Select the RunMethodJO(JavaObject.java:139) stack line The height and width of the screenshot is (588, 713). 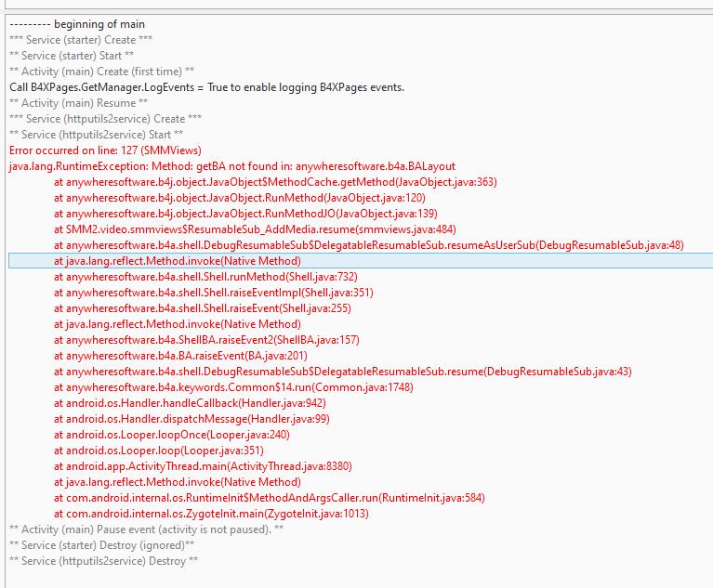click(245, 214)
